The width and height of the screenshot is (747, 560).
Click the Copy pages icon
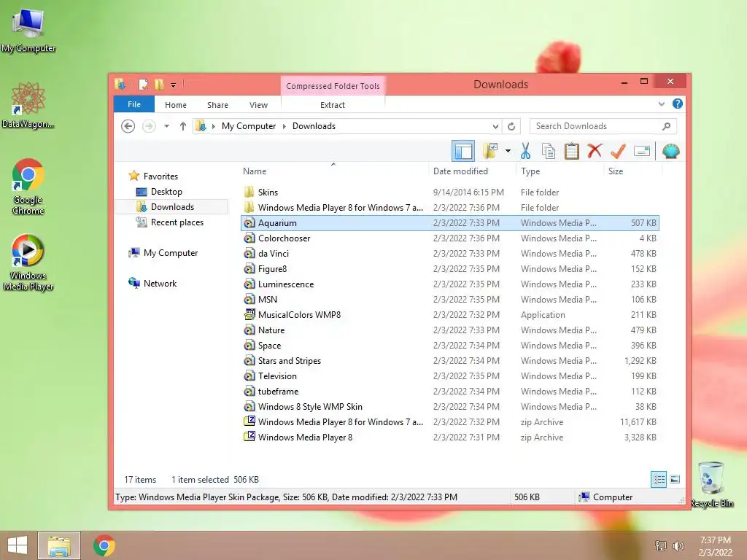[x=549, y=152]
